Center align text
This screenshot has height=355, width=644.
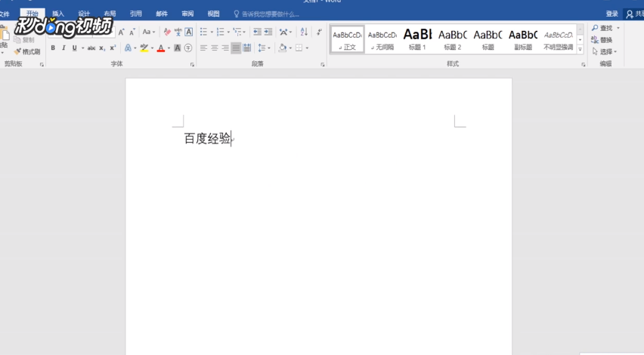pyautogui.click(x=215, y=48)
